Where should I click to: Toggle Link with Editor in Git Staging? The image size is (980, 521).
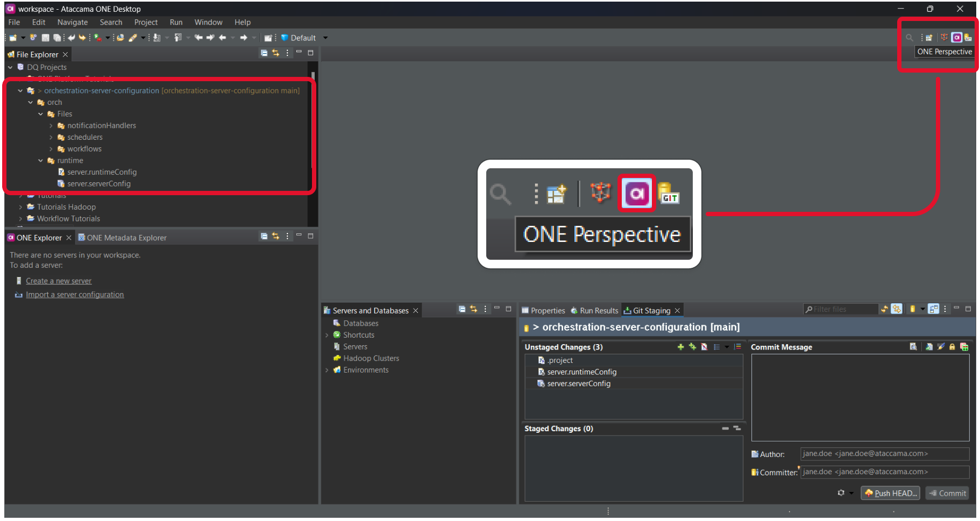[896, 309]
